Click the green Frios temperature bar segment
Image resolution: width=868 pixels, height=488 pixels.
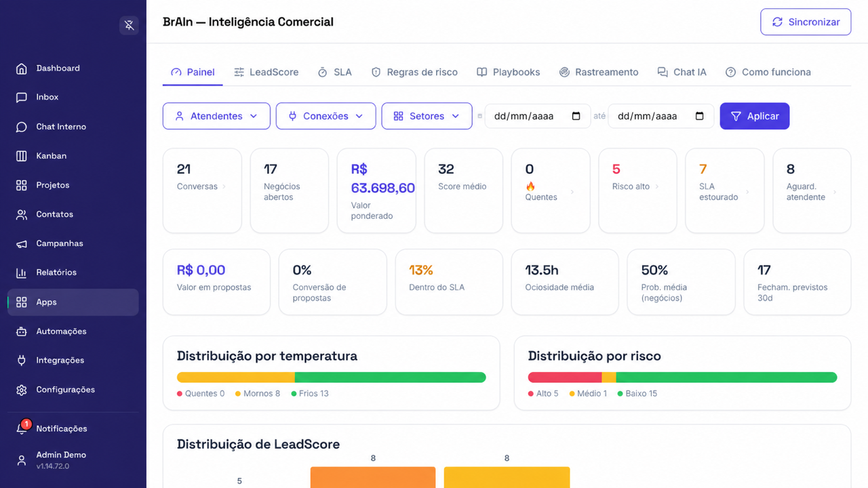[x=391, y=378]
